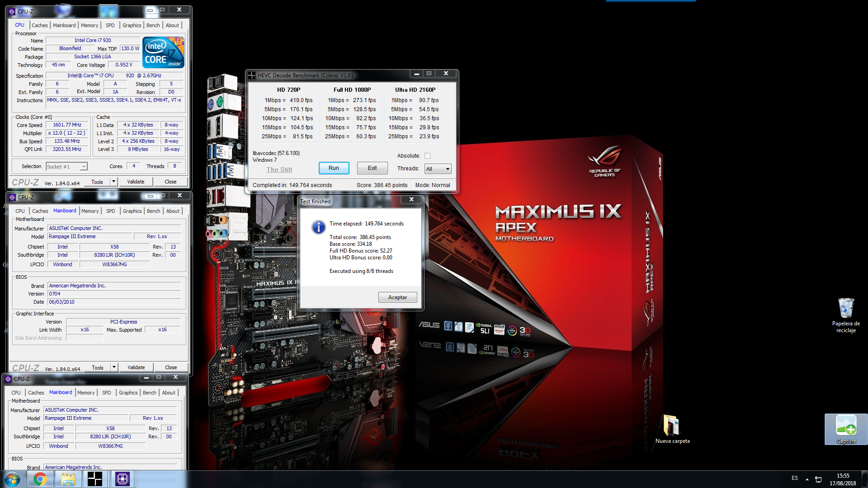
Task: Show hidden system tray icons
Action: 807,479
